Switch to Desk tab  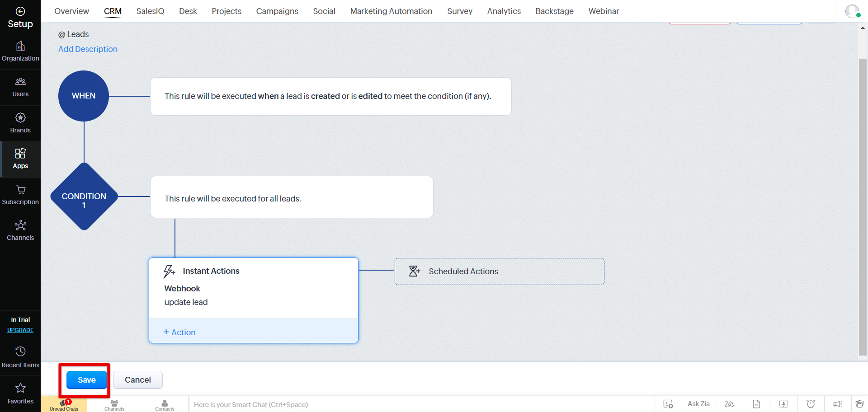188,11
